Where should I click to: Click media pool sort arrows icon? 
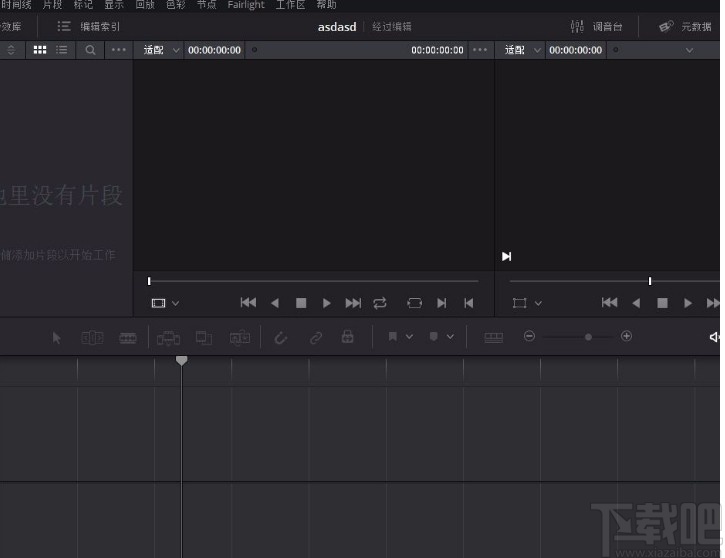coord(11,50)
